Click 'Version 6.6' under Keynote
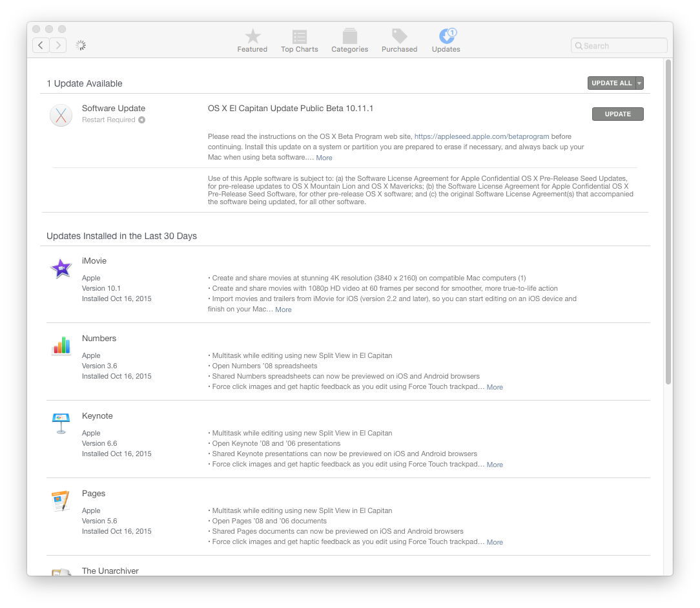The height and width of the screenshot is (608, 700). pyautogui.click(x=99, y=443)
